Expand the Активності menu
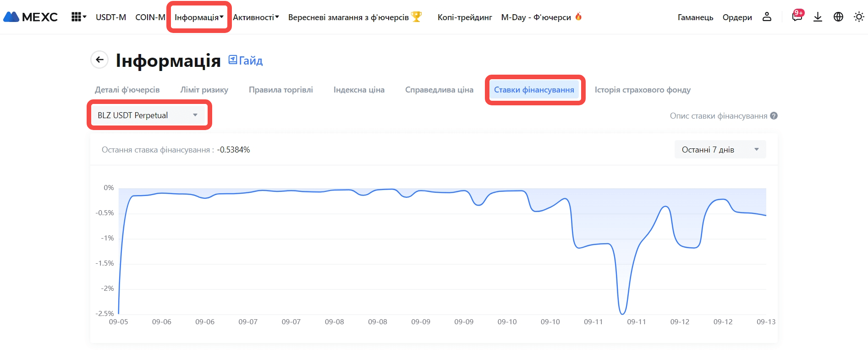This screenshot has height=354, width=868. point(256,17)
